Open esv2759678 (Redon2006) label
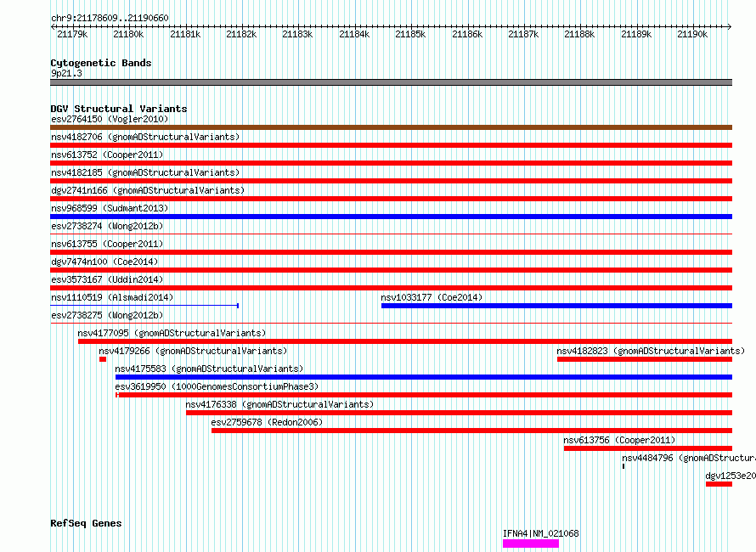 (267, 422)
